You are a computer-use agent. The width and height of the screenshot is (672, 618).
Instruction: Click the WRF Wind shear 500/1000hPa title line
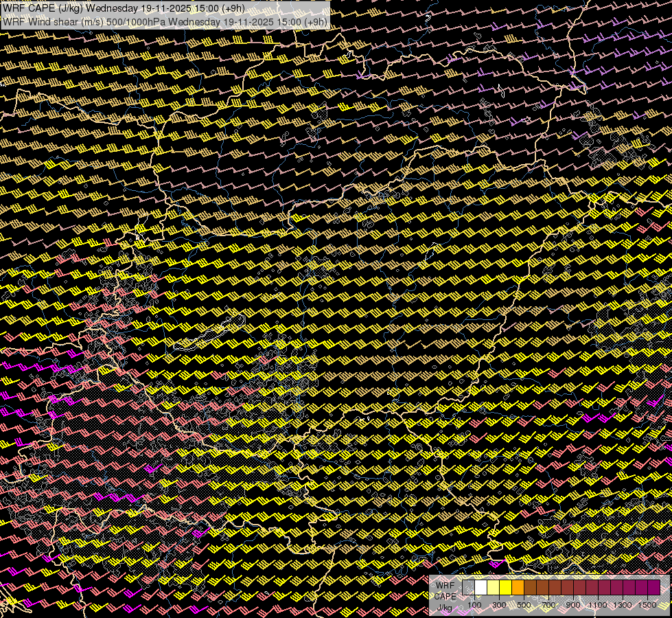click(165, 21)
